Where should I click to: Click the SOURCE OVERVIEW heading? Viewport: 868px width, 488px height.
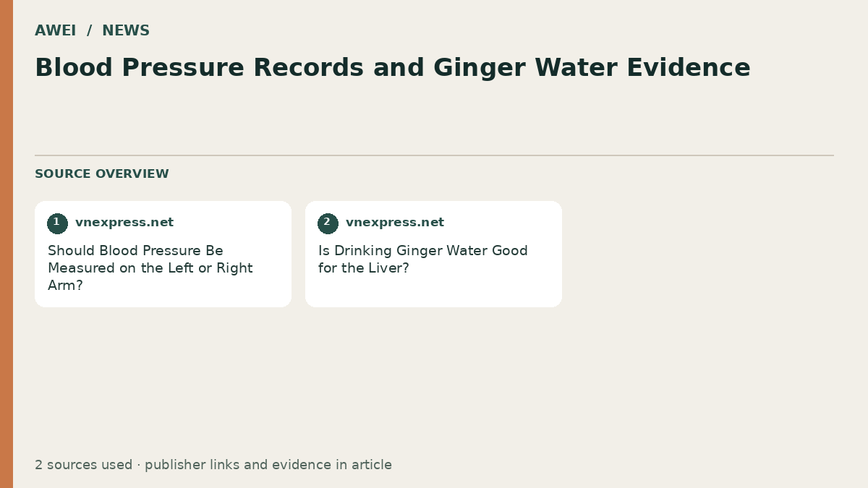tap(102, 174)
